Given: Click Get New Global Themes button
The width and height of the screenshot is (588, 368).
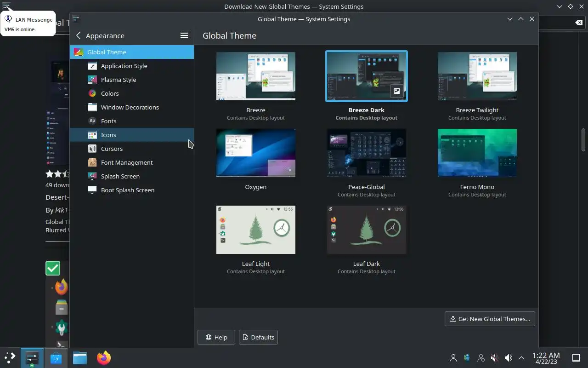Looking at the screenshot, I should tap(490, 319).
